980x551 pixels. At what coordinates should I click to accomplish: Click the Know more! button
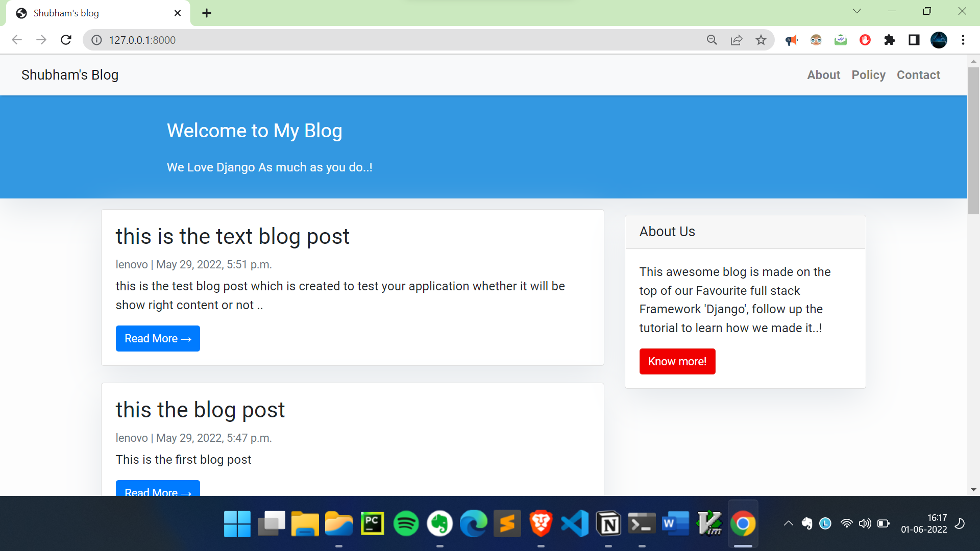coord(677,361)
